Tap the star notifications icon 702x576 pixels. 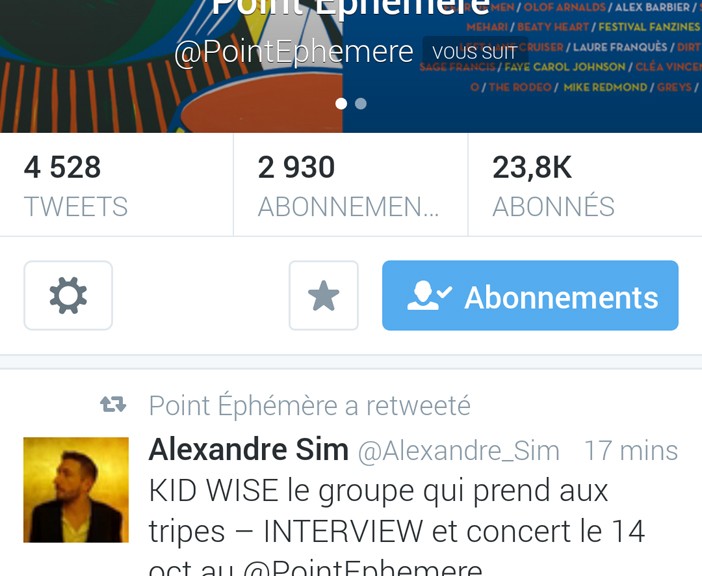coord(324,295)
